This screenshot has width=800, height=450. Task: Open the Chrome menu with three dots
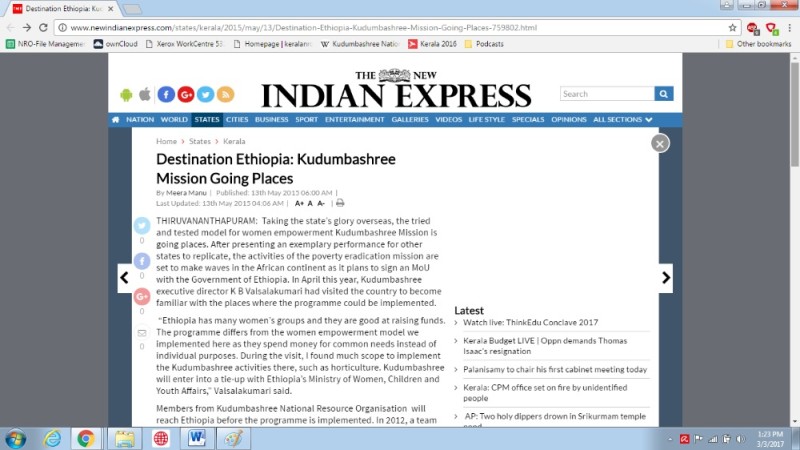789,28
